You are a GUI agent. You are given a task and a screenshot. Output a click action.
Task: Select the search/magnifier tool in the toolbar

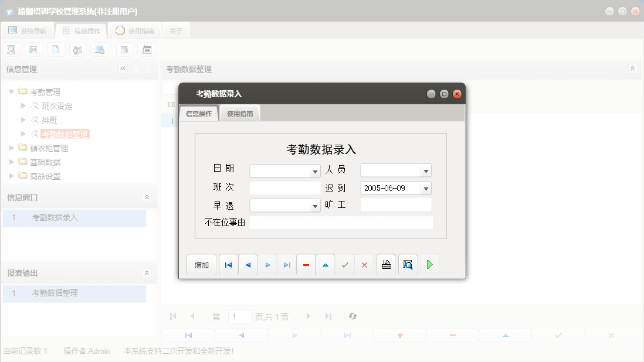point(11,49)
